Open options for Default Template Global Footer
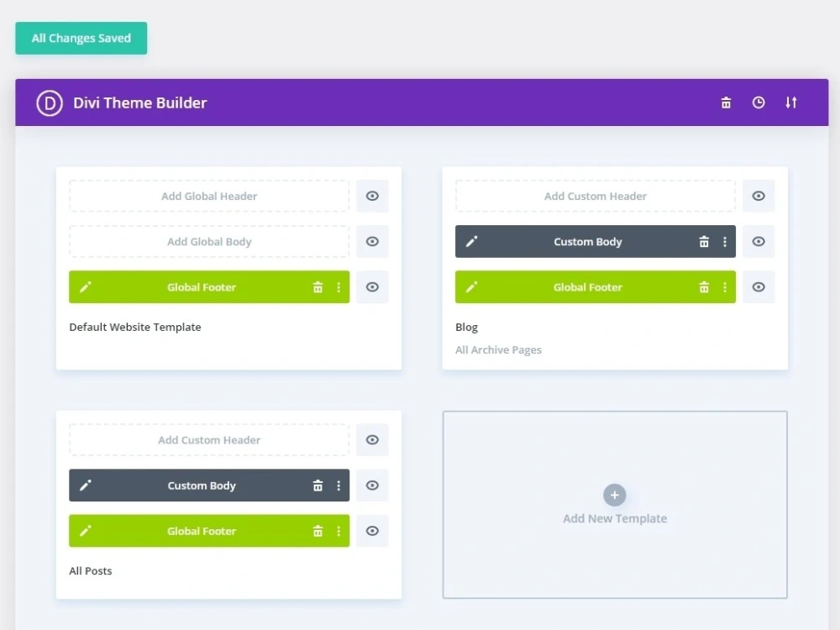Image resolution: width=840 pixels, height=630 pixels. point(339,287)
